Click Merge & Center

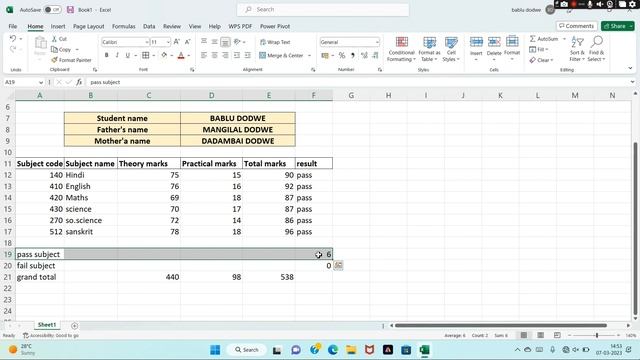point(281,55)
